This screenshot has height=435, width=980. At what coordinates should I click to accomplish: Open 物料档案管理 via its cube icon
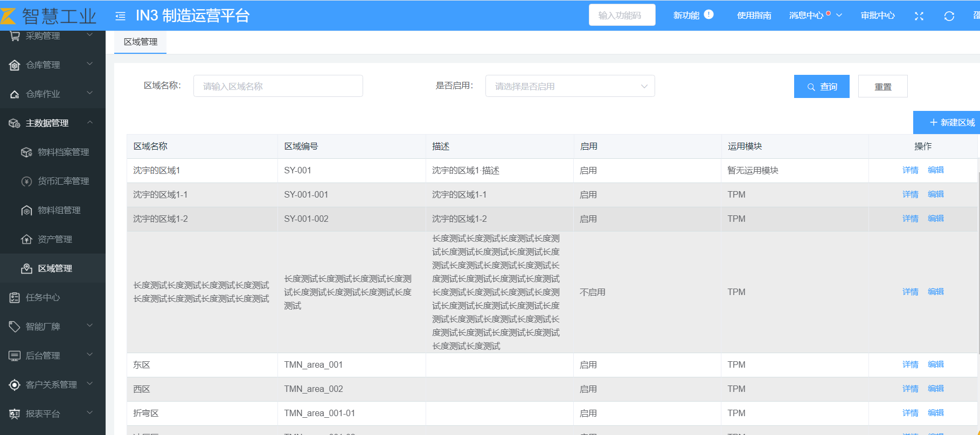coord(26,152)
